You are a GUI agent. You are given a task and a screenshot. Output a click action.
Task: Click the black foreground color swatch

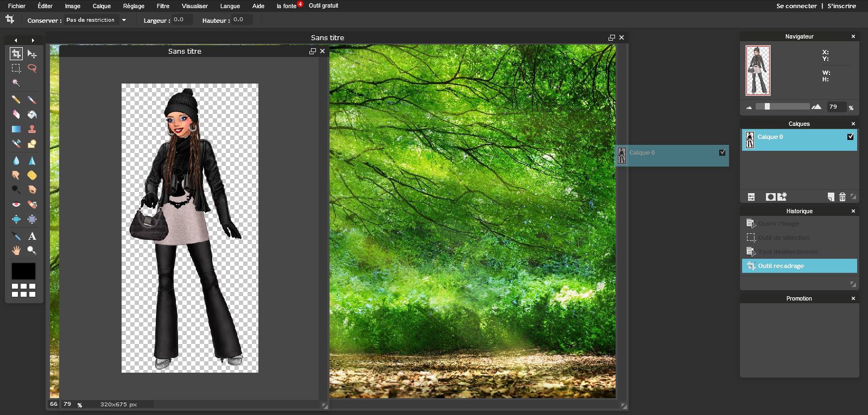pyautogui.click(x=23, y=271)
